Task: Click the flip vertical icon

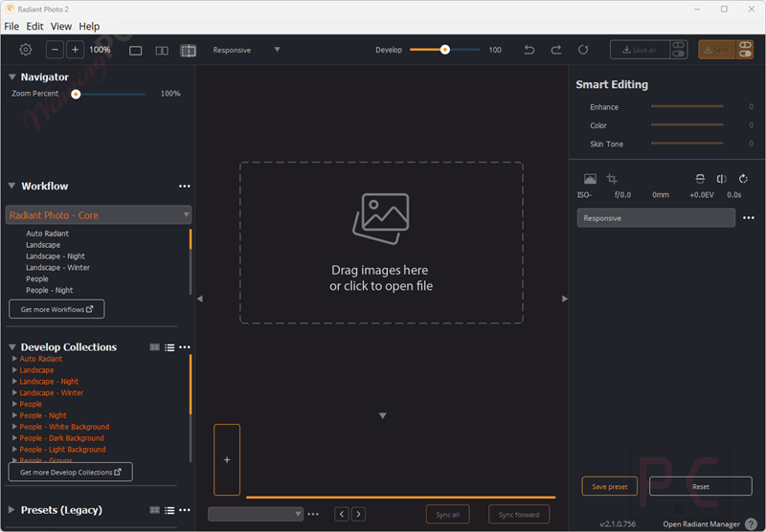Action: tap(700, 179)
